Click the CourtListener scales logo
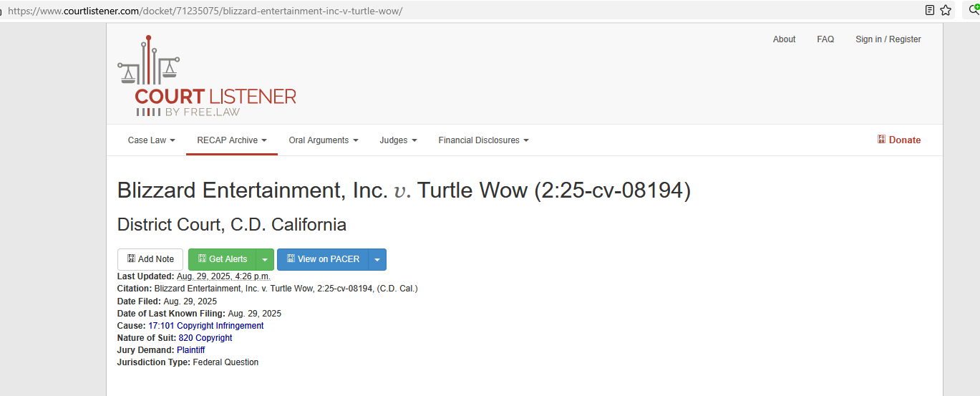This screenshot has height=396, width=980. (x=149, y=62)
